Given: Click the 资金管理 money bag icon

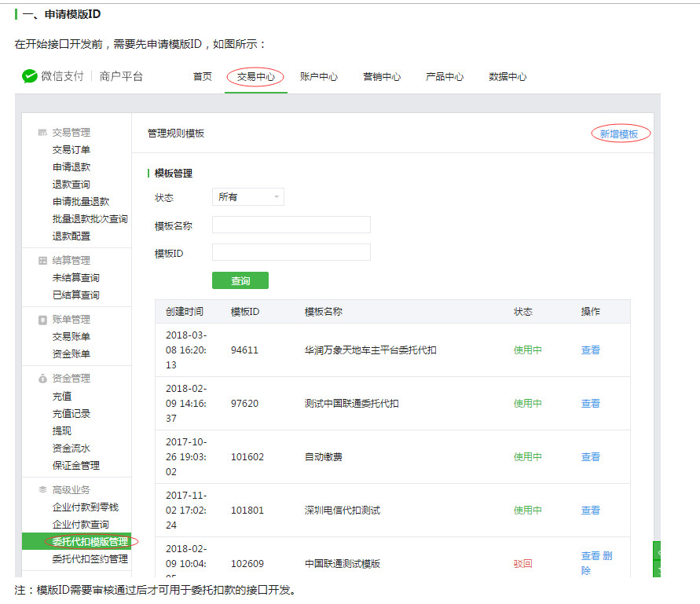Looking at the screenshot, I should (x=42, y=379).
